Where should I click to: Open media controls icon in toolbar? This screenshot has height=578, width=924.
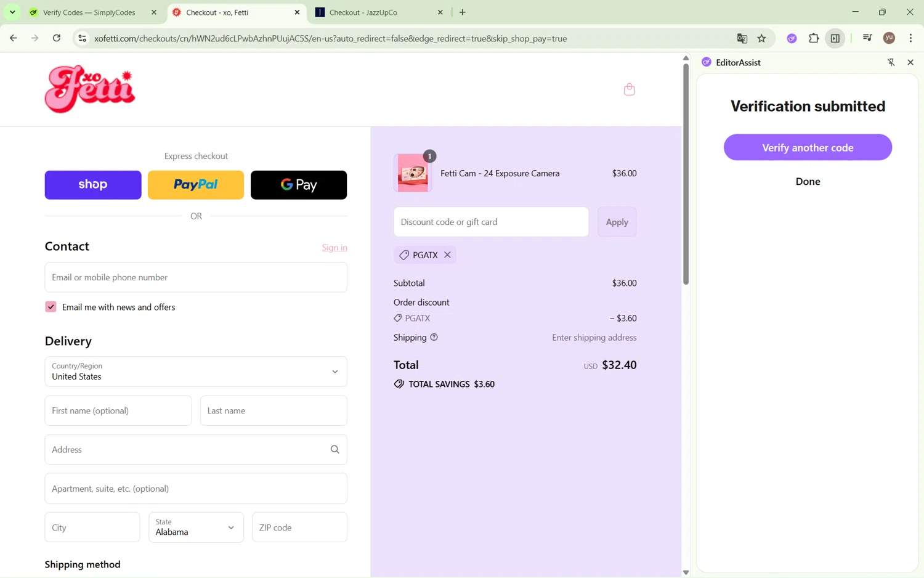pyautogui.click(x=867, y=38)
